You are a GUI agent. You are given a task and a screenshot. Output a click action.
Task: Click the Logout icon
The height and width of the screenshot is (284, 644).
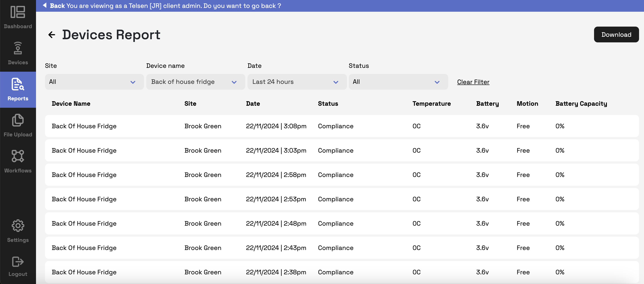click(18, 262)
